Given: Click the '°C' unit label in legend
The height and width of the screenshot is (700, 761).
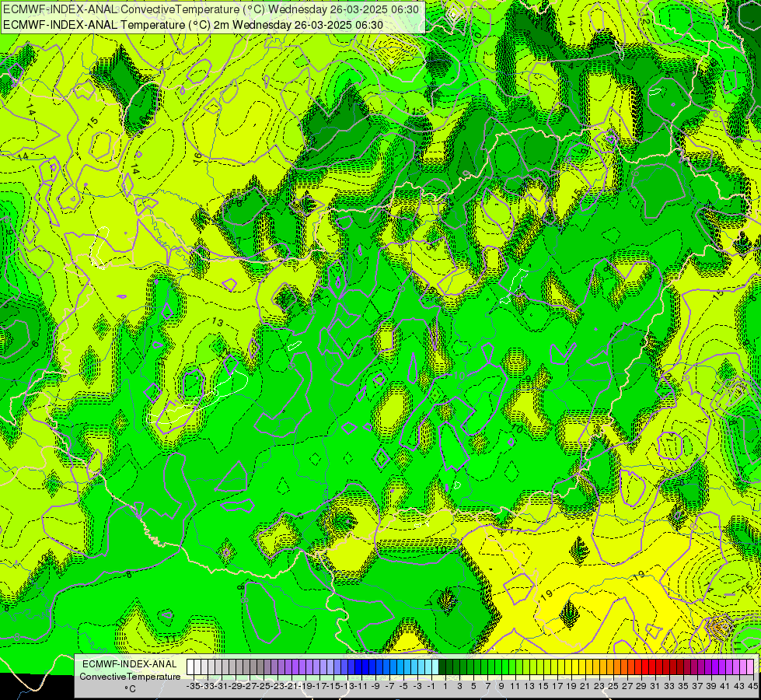Looking at the screenshot, I should [x=130, y=689].
